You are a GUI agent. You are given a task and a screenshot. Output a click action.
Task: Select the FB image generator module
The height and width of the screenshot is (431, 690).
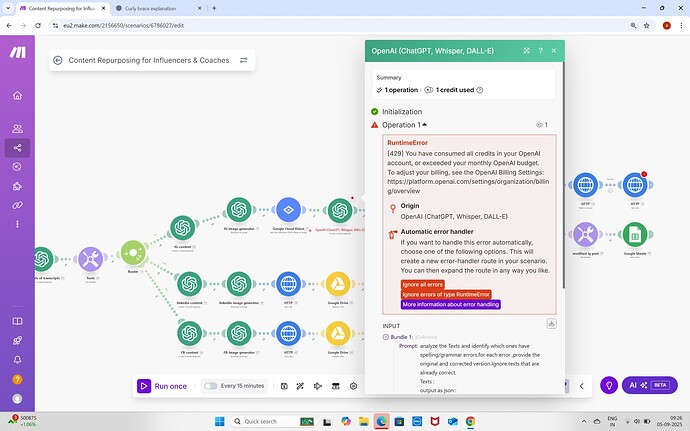pyautogui.click(x=239, y=333)
